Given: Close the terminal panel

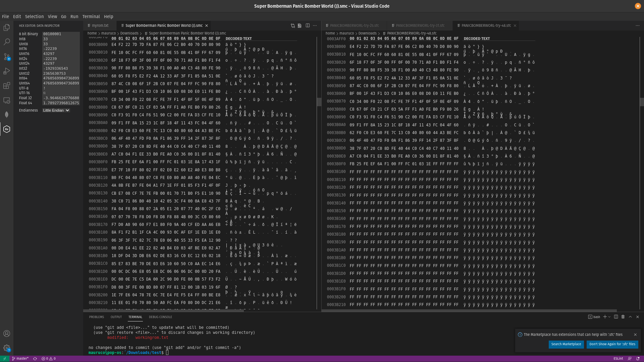Looking at the screenshot, I should pyautogui.click(x=638, y=317).
